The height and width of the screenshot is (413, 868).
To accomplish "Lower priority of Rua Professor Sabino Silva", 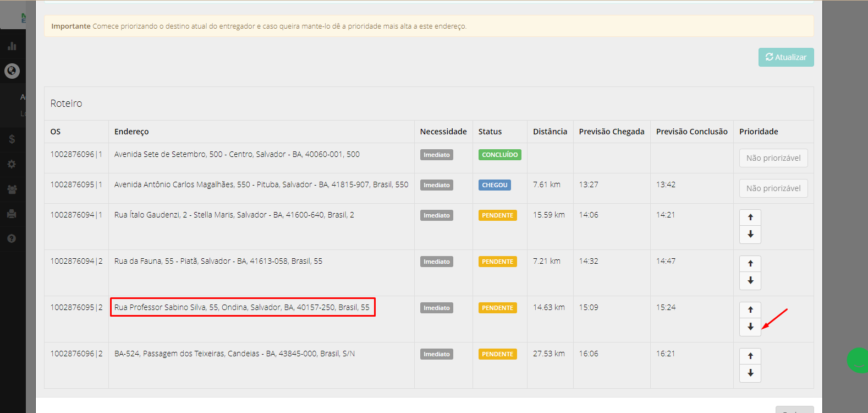I will pyautogui.click(x=750, y=327).
